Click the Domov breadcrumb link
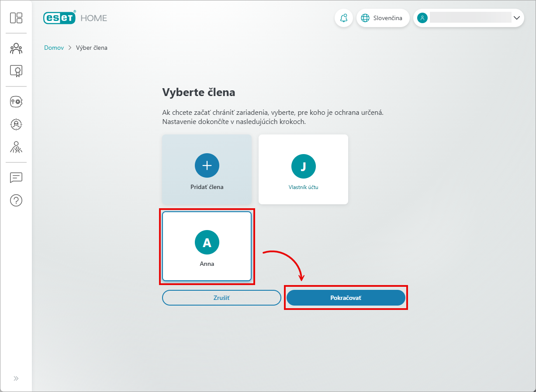 click(x=54, y=48)
